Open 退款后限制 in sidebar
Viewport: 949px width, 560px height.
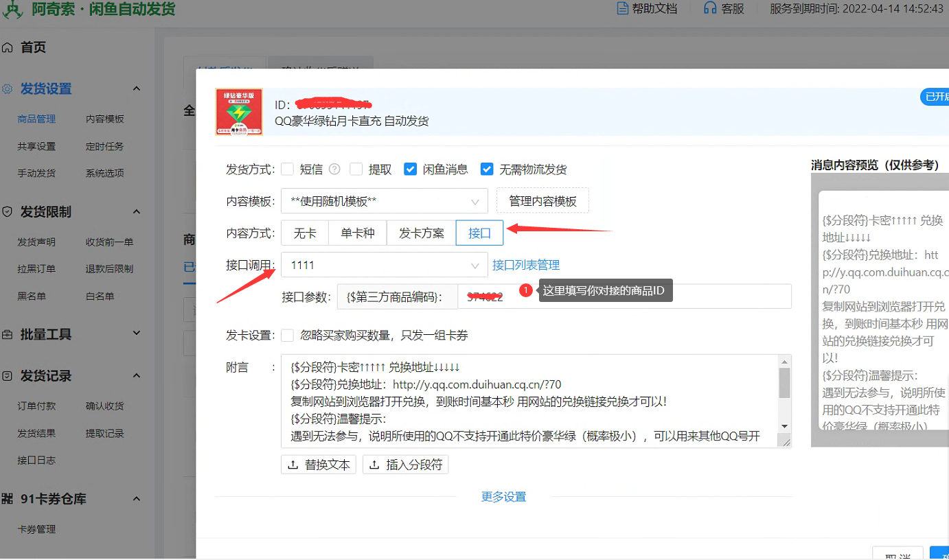[x=110, y=269]
